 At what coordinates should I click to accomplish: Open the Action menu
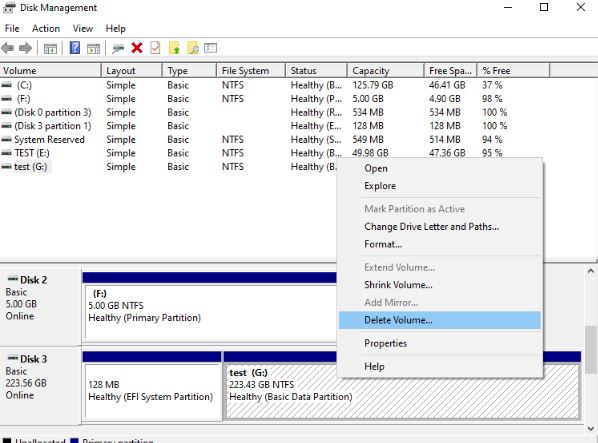point(46,29)
